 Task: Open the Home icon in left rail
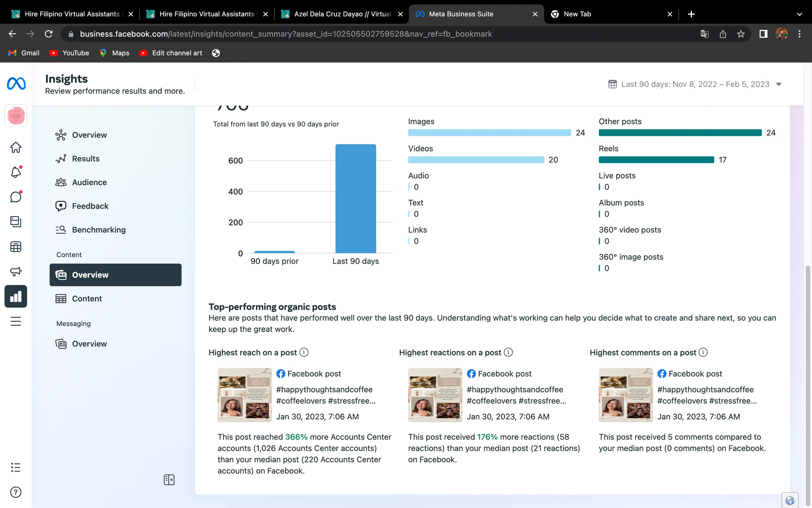pos(16,147)
